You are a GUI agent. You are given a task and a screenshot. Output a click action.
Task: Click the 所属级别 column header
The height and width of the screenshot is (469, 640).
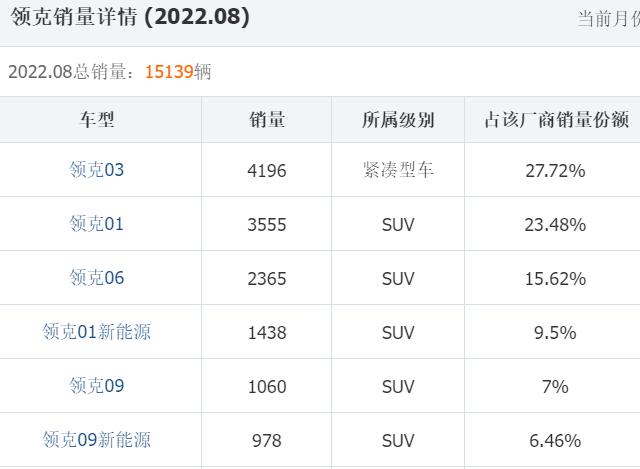(398, 120)
